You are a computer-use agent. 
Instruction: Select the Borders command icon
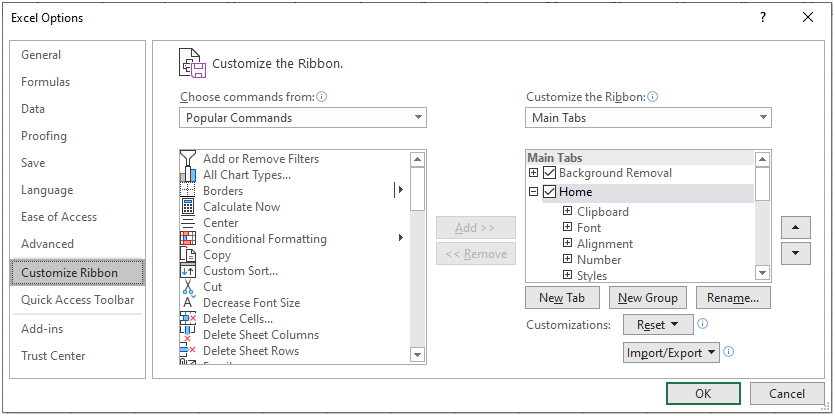tap(188, 191)
